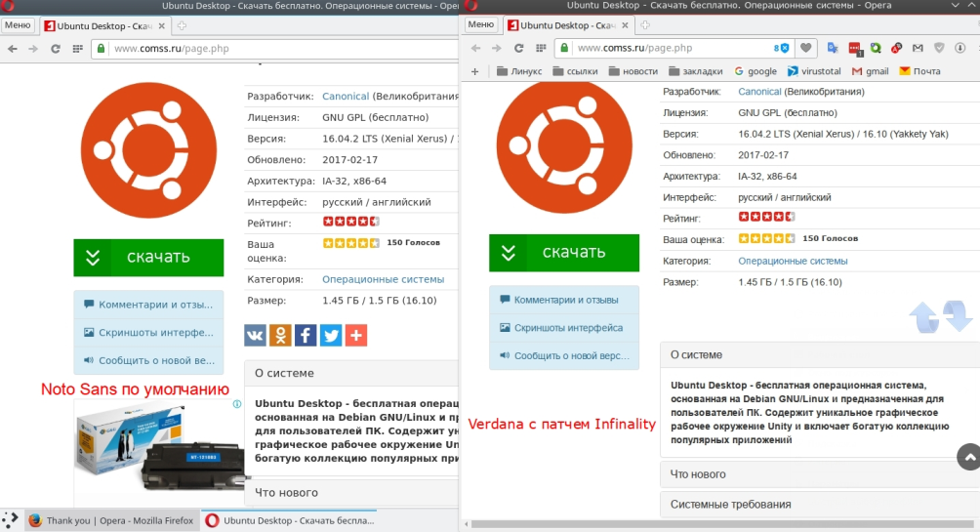
Task: Switch to Mozilla Firefox taskbar item
Action: 111,520
